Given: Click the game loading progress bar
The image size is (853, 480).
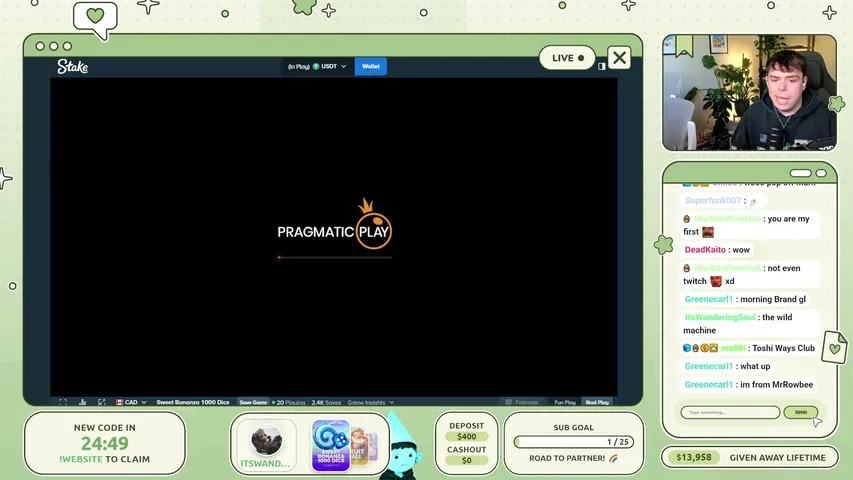Looking at the screenshot, I should [335, 257].
